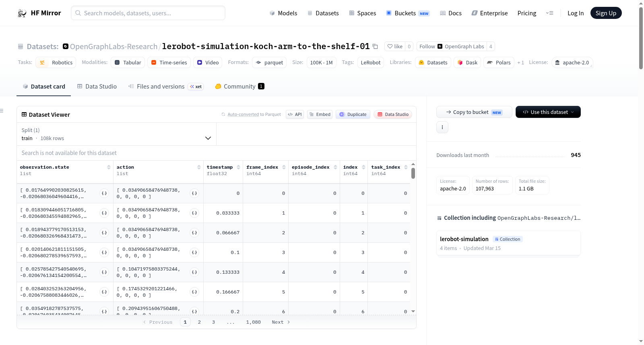
Task: Open Data Studio from viewer header
Action: [x=393, y=114]
